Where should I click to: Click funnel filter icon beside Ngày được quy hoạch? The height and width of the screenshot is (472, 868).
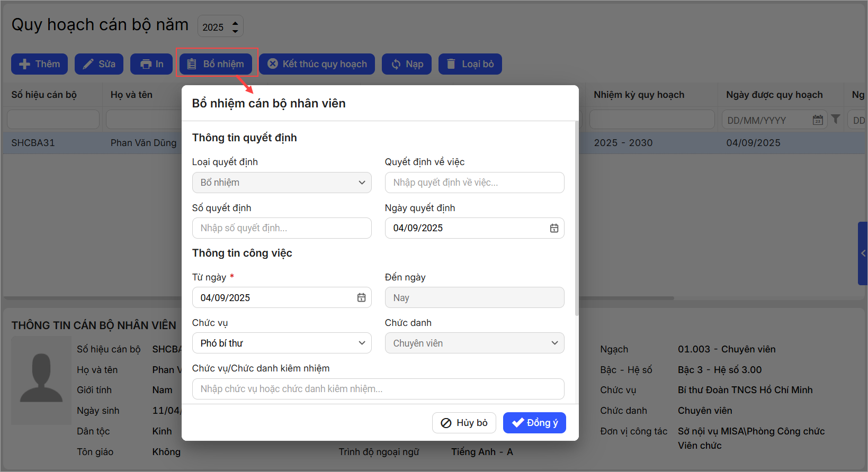836,120
